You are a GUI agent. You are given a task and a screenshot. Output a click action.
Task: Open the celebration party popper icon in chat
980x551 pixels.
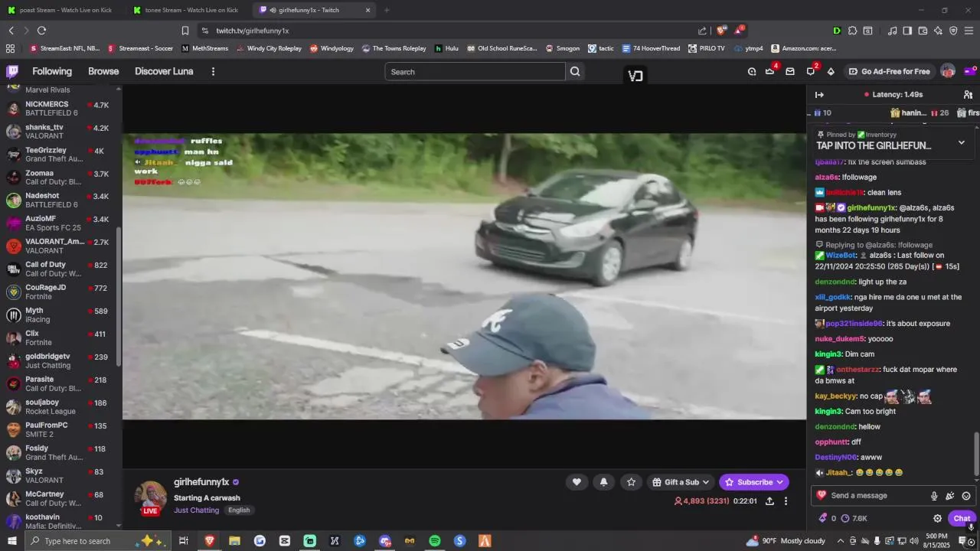[950, 495]
